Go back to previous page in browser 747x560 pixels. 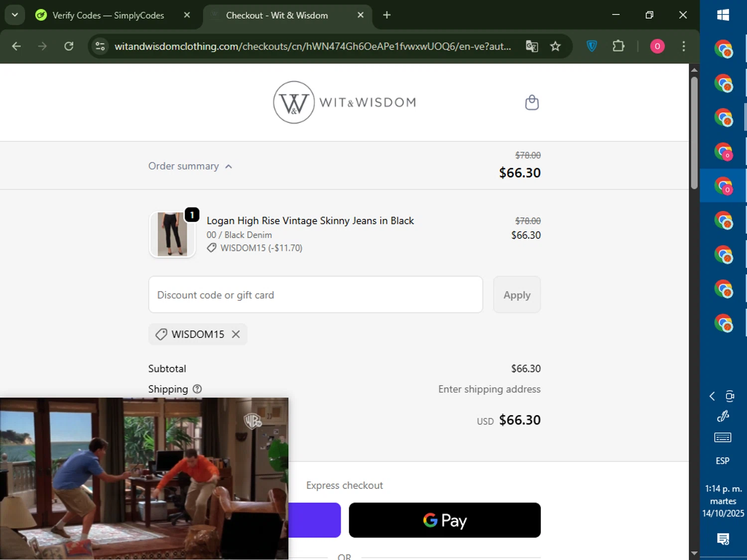pos(16,46)
